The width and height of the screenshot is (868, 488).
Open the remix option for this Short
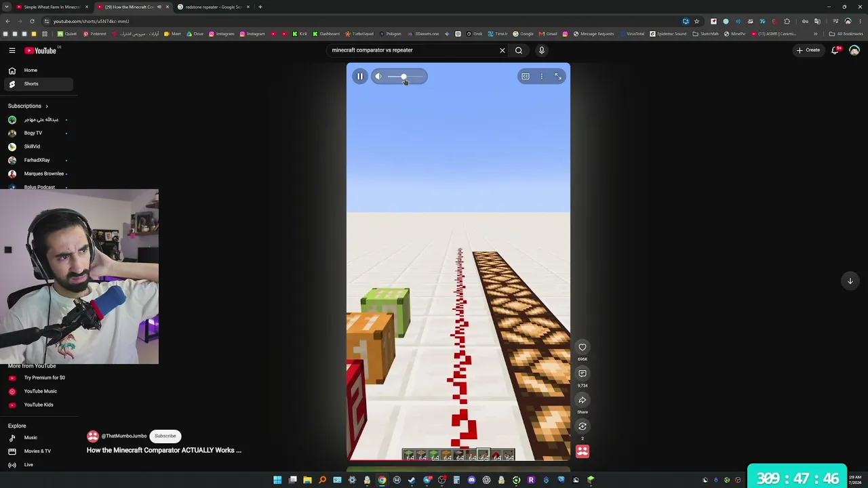(583, 426)
